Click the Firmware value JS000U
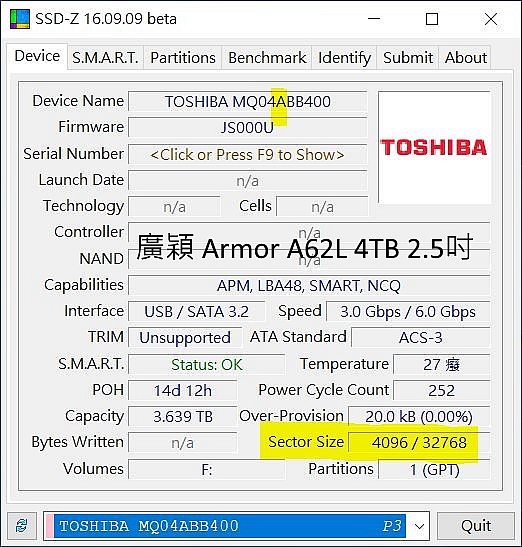522x547 pixels. [x=247, y=128]
